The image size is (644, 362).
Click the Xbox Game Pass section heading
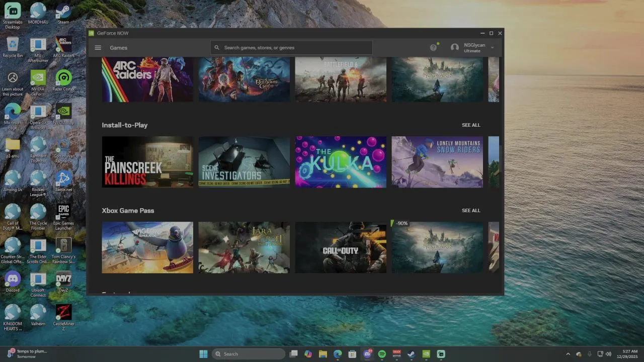click(x=128, y=211)
